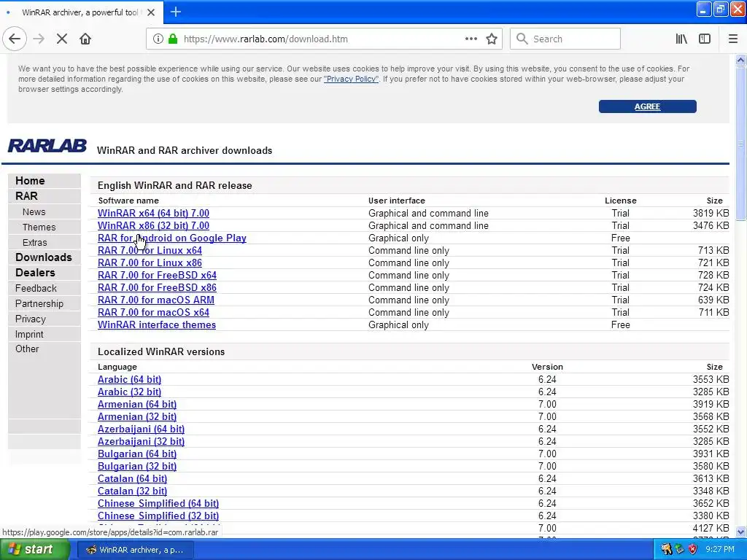
Task: Download RAR 7.00 for FreeBSD x86
Action: pyautogui.click(x=158, y=287)
